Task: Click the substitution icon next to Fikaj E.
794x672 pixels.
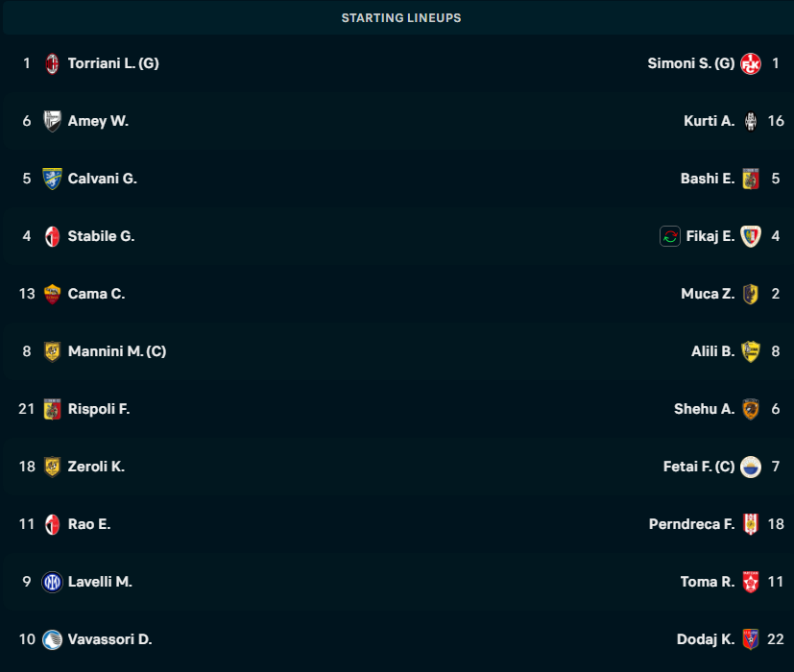Action: click(670, 236)
